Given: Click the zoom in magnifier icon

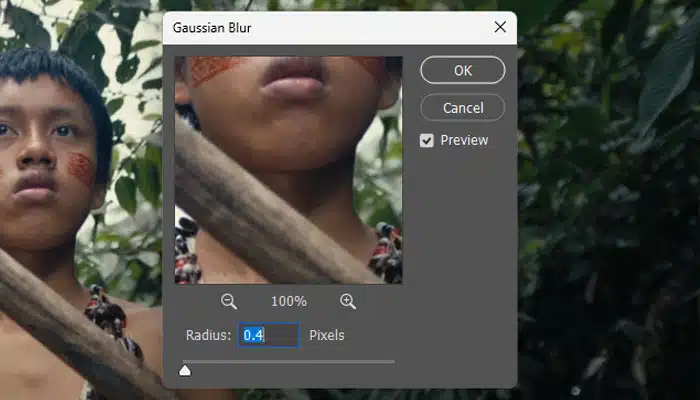Looking at the screenshot, I should click(x=348, y=301).
